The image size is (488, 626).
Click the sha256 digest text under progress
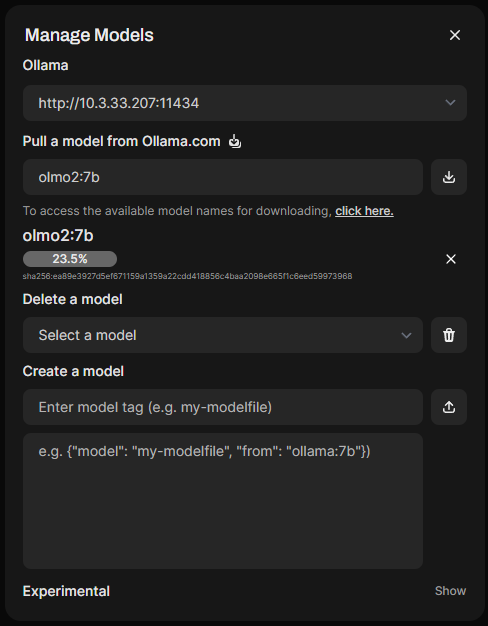click(187, 276)
